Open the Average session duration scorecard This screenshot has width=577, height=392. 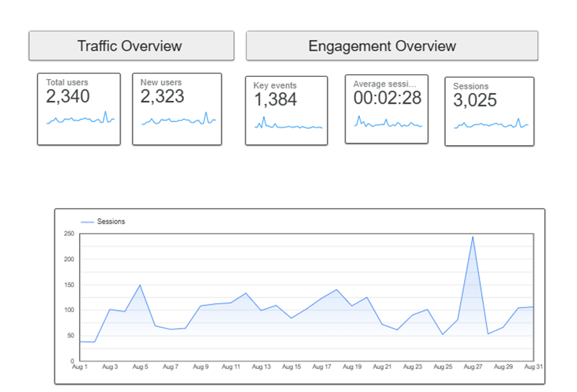pos(387,109)
